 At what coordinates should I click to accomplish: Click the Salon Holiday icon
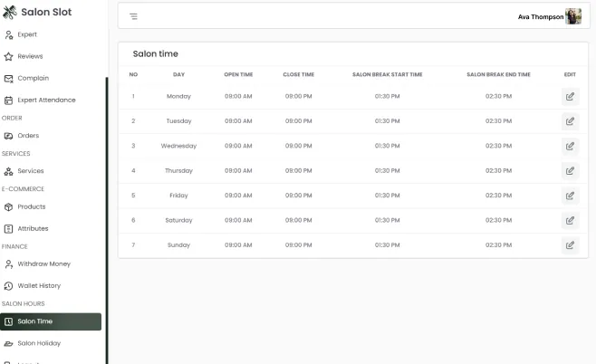pos(8,344)
